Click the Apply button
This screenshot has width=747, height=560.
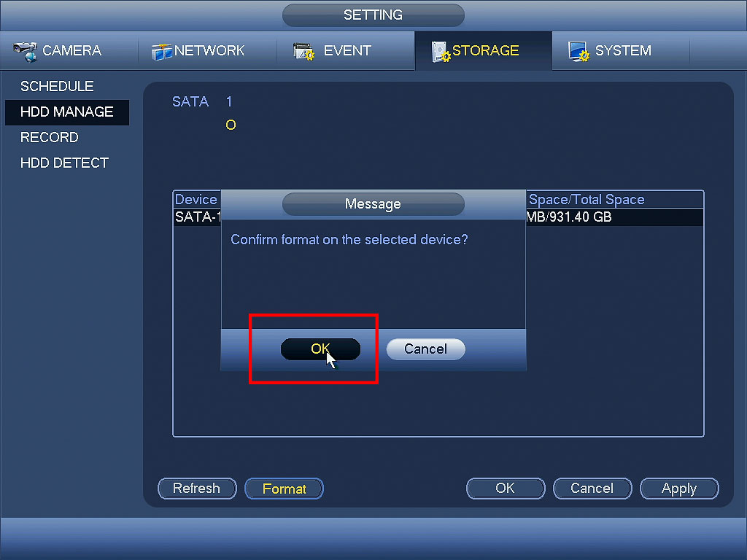679,489
